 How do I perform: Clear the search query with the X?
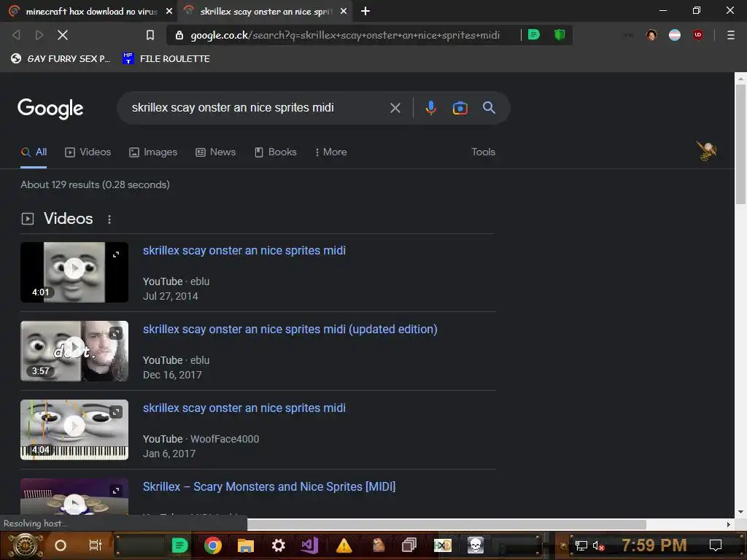(x=395, y=108)
